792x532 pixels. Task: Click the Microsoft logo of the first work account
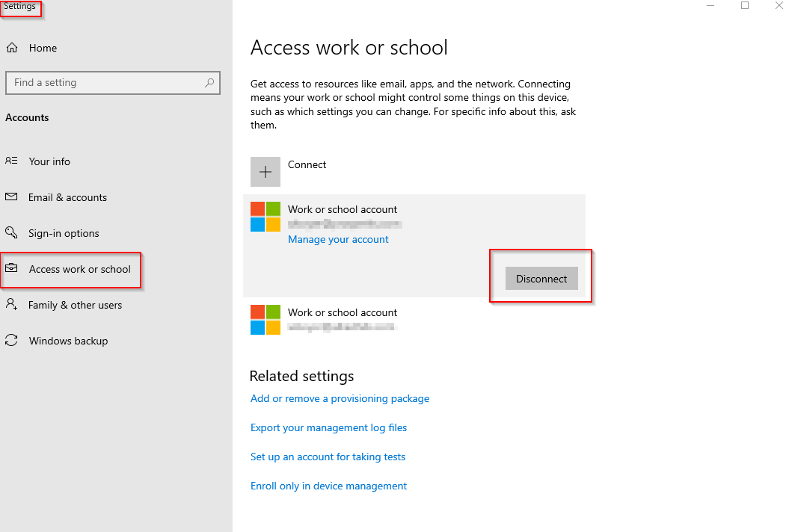tap(265, 217)
